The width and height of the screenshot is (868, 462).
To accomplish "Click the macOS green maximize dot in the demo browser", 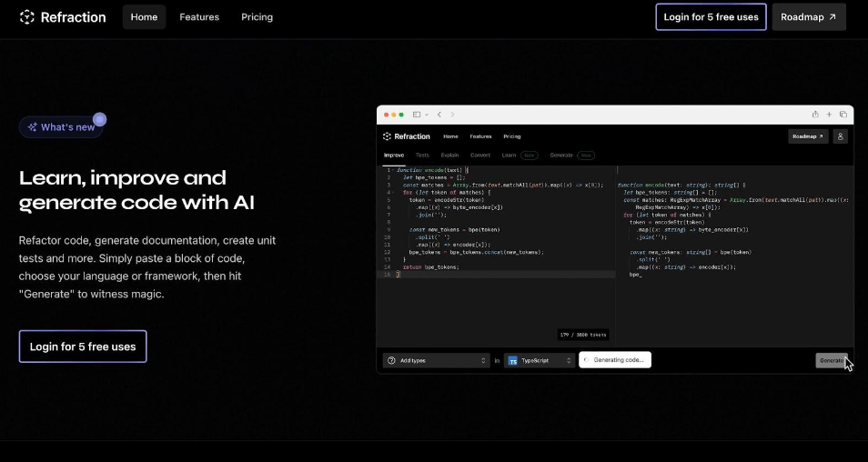I will (401, 115).
